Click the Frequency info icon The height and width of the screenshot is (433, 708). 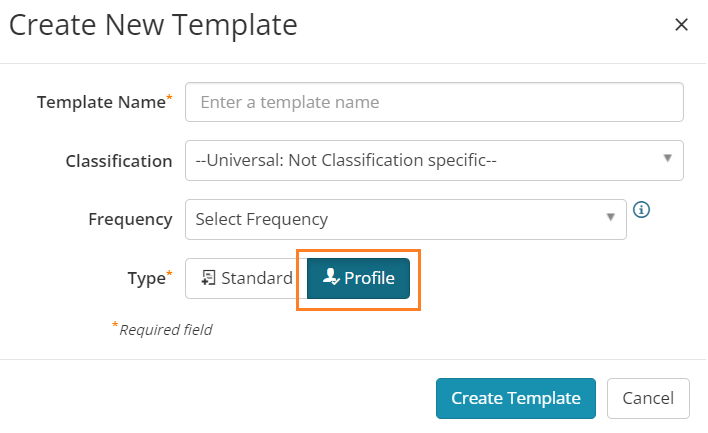[x=641, y=210]
